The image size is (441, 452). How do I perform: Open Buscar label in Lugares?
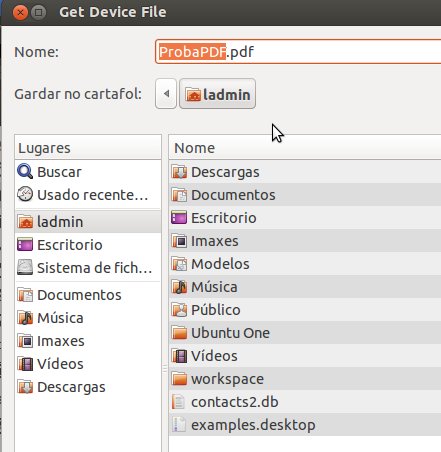(59, 172)
